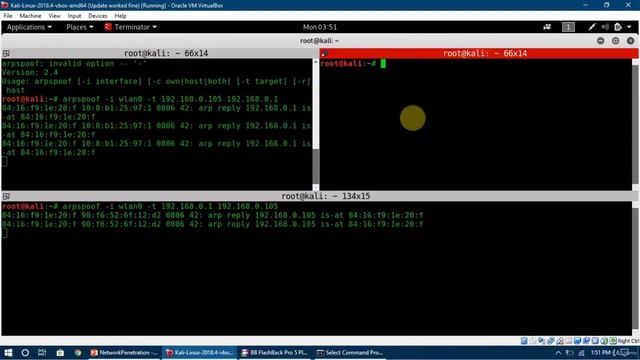
Task: Open Windows Task View
Action: (x=42, y=353)
